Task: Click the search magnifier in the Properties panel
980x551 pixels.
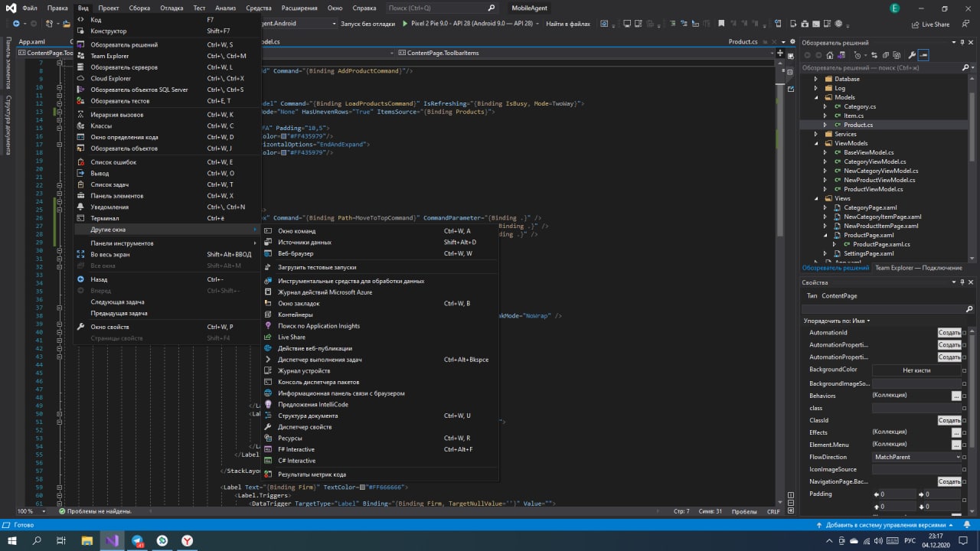Action: pyautogui.click(x=969, y=309)
